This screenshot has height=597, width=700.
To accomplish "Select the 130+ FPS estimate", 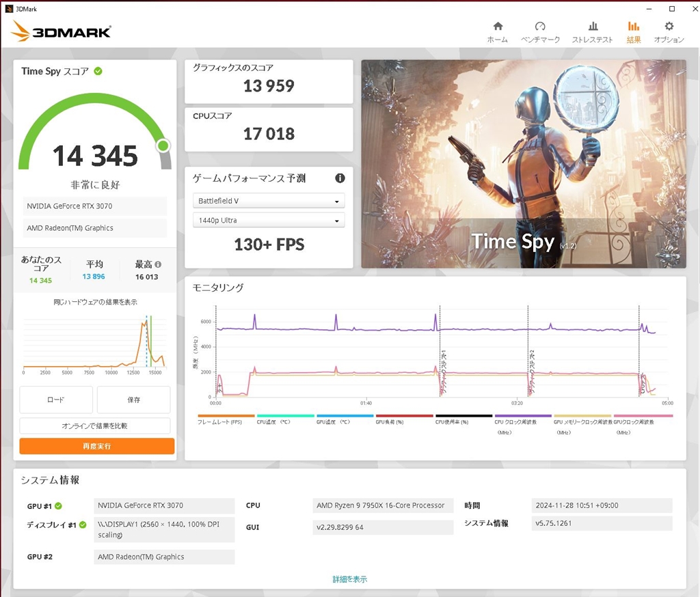I will (269, 245).
